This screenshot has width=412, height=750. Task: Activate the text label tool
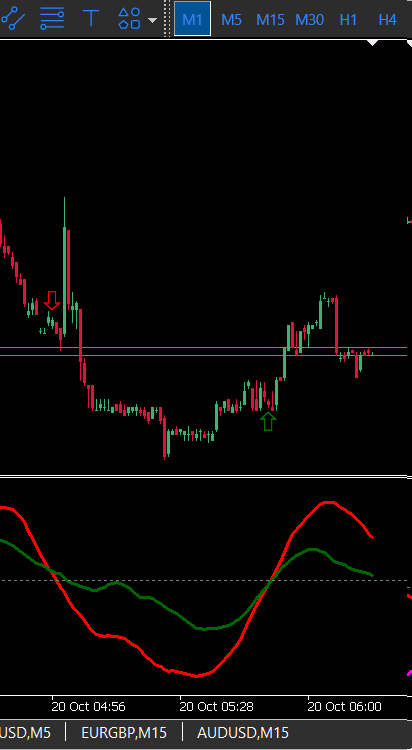[x=91, y=19]
